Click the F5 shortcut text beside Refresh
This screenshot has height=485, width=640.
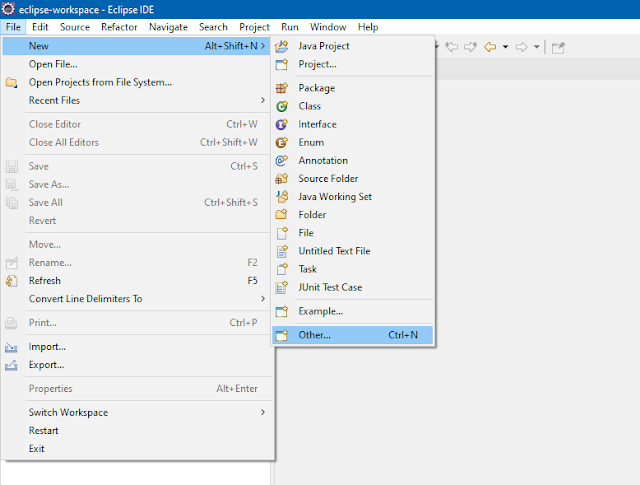(253, 281)
